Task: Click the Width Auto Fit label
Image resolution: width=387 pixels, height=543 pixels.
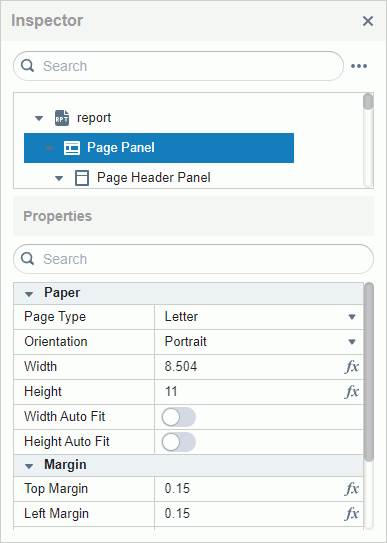Action: pyautogui.click(x=65, y=416)
